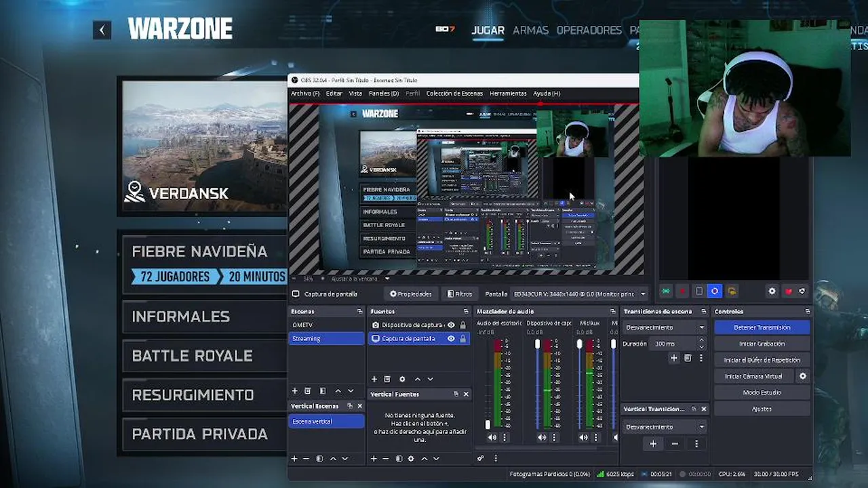Screen dimensions: 868x488
Task: Add a new scene in Escenas panel
Action: (x=294, y=391)
